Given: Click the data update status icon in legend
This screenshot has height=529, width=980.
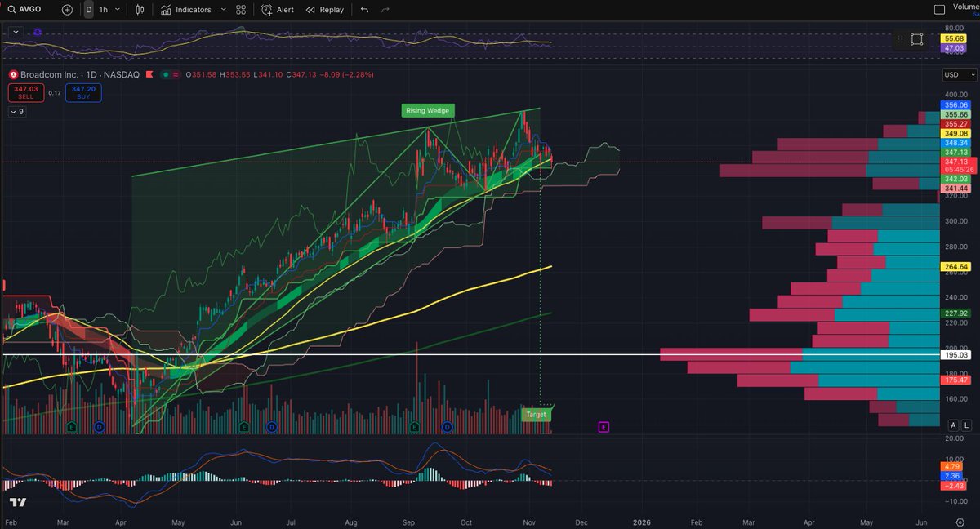Looking at the screenshot, I should (176, 74).
